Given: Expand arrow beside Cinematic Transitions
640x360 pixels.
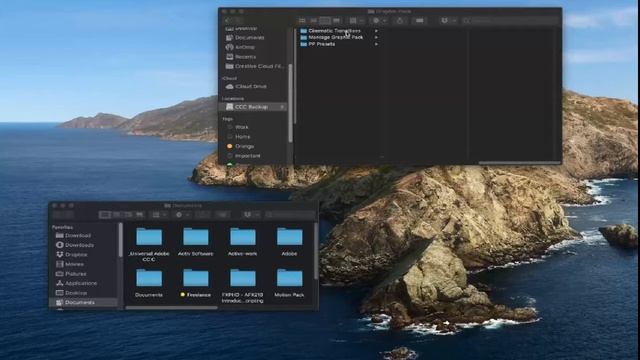Looking at the screenshot, I should pyautogui.click(x=376, y=31).
